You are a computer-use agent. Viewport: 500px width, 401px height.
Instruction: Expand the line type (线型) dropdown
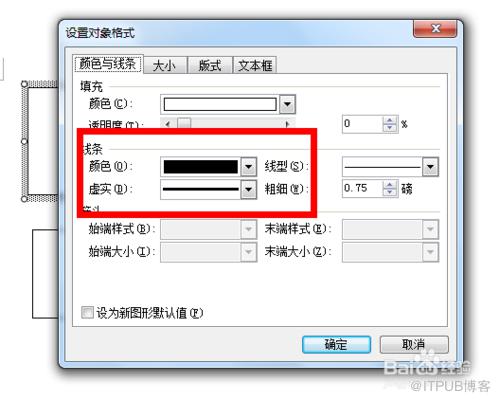(430, 166)
